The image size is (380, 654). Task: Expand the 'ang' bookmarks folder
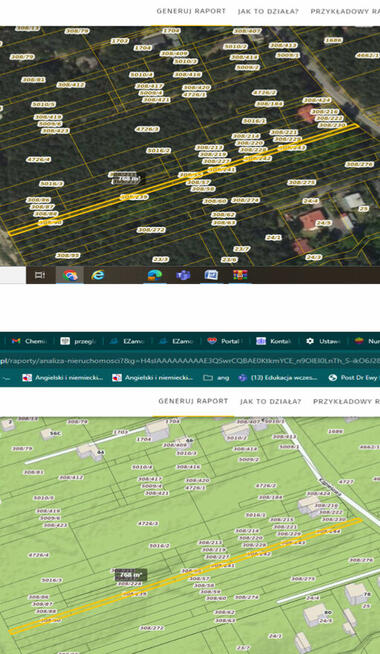tap(216, 378)
